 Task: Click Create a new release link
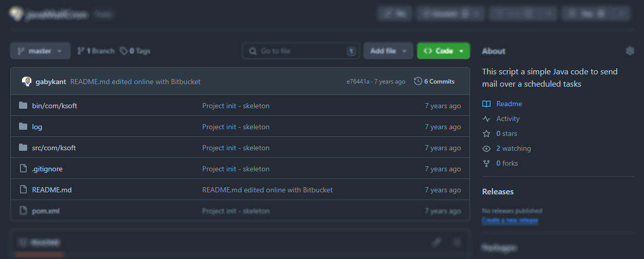point(510,220)
